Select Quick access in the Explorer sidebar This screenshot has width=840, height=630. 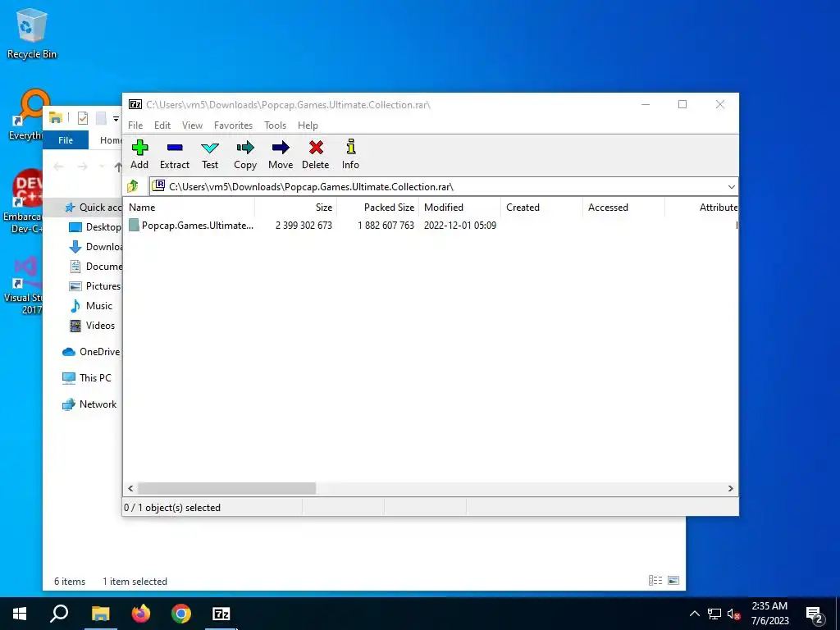93,208
